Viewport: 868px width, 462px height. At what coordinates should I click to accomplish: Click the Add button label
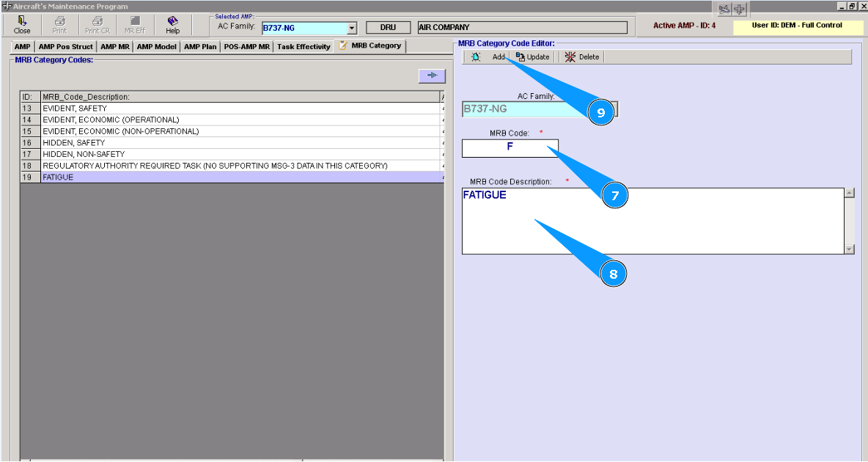click(x=499, y=57)
